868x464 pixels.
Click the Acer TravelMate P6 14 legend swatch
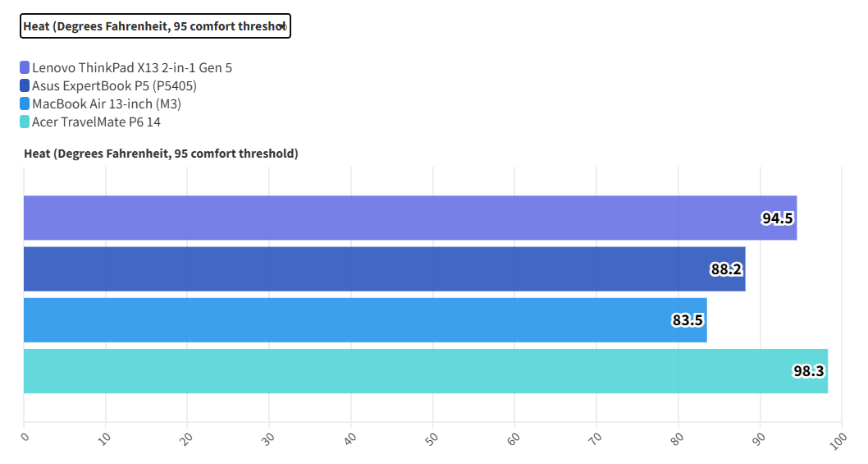(x=25, y=122)
